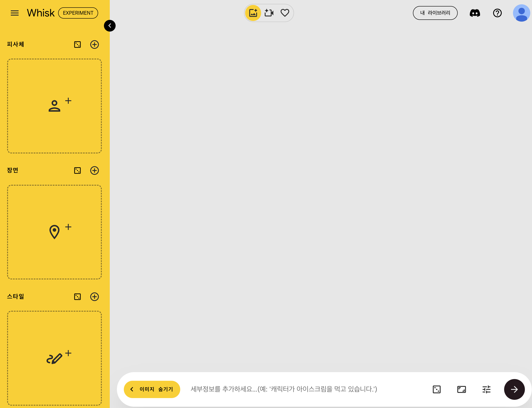Collapse the yellow sidebar with arrow
The width and height of the screenshot is (532, 408).
click(x=110, y=26)
